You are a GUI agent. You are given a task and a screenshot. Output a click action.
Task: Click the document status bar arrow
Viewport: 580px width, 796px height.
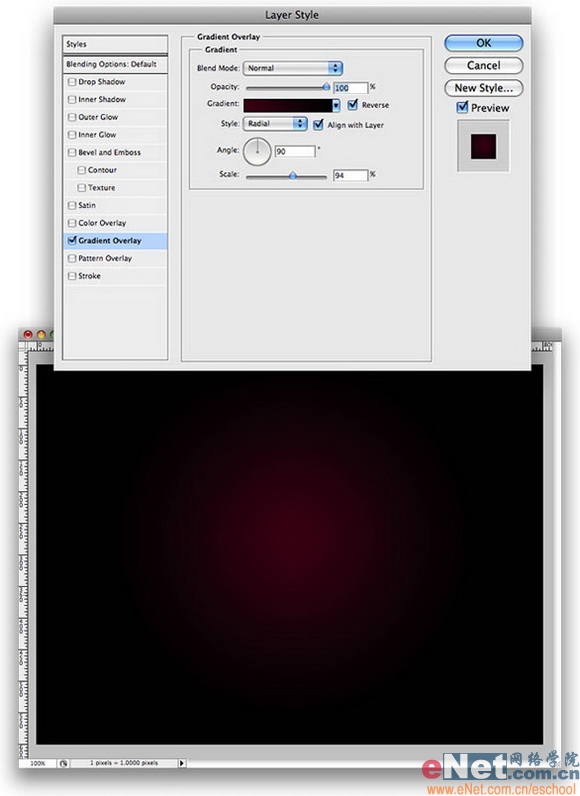[182, 763]
